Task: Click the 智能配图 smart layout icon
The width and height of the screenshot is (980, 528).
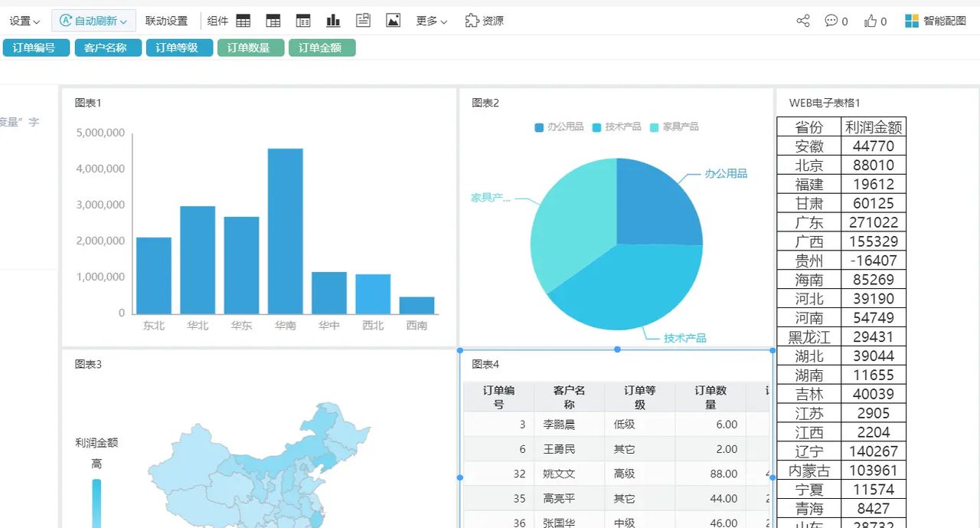Action: (x=936, y=21)
